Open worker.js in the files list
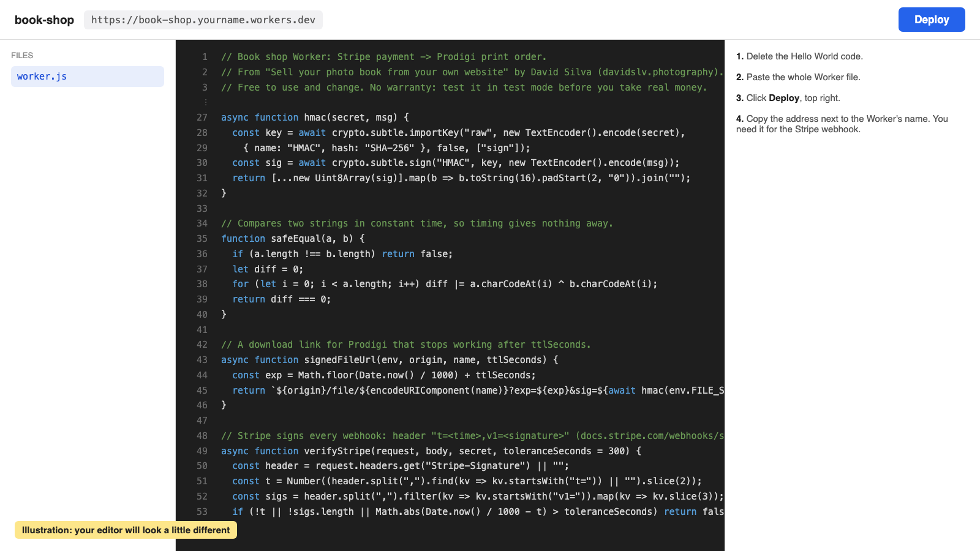This screenshot has height=551, width=980. tap(88, 77)
